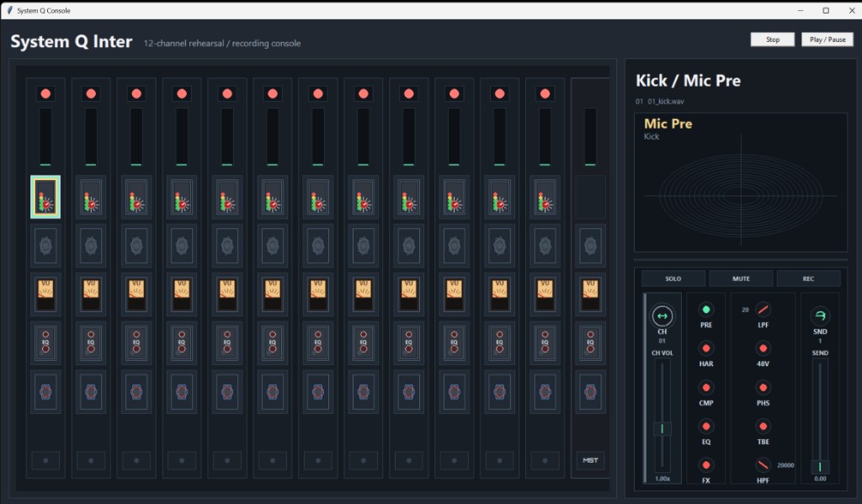Open the gray harmonics module on channel 1
The image size is (862, 504).
click(x=45, y=245)
